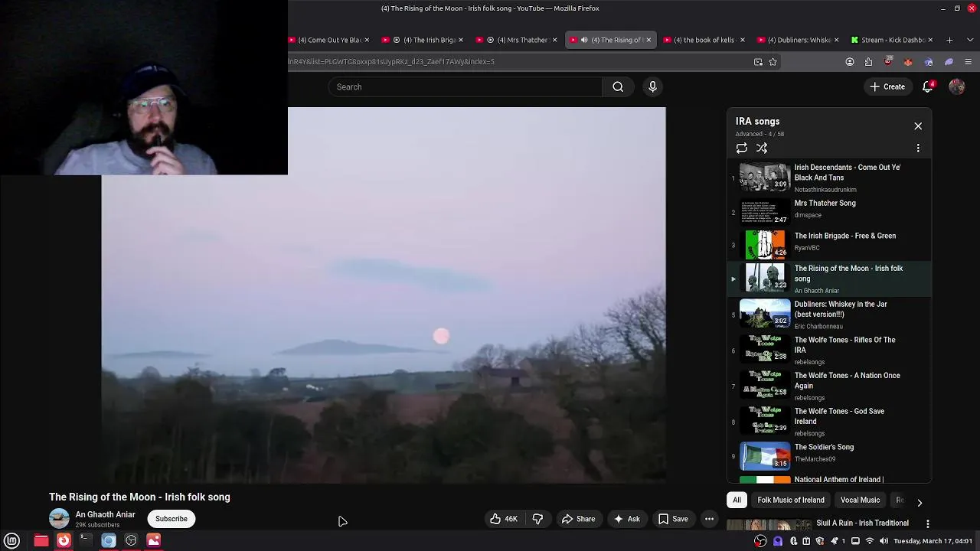980x551 pixels.
Task: Like the video with the thumbs up button
Action: tap(505, 519)
